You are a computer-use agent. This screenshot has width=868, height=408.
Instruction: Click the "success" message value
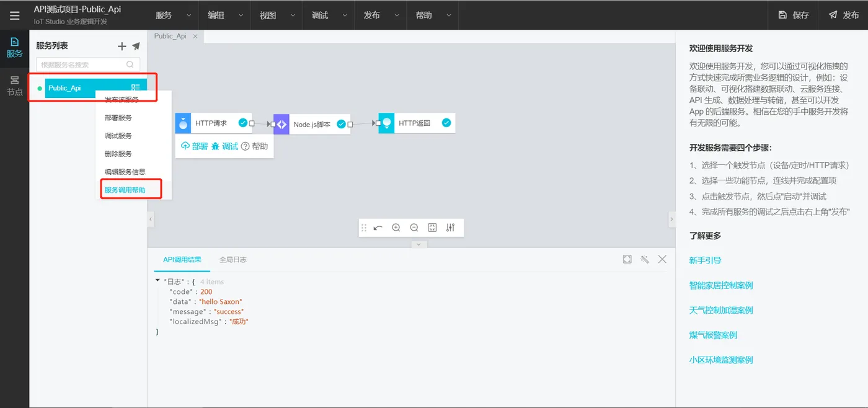229,312
